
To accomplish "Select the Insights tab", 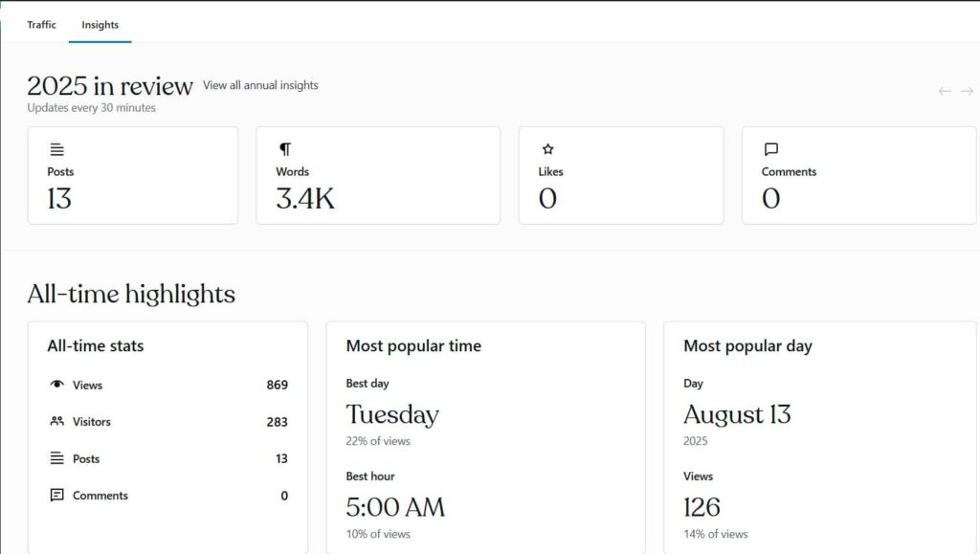I will click(100, 25).
